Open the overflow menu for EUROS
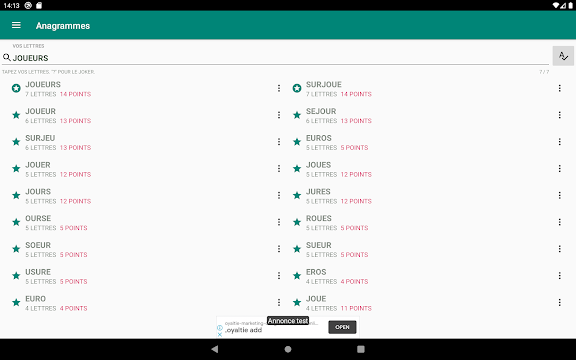The image size is (576, 360). tap(559, 142)
